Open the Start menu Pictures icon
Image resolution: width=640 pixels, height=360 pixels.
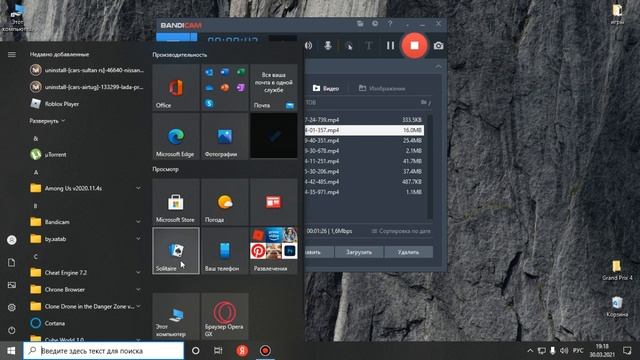[x=11, y=285]
